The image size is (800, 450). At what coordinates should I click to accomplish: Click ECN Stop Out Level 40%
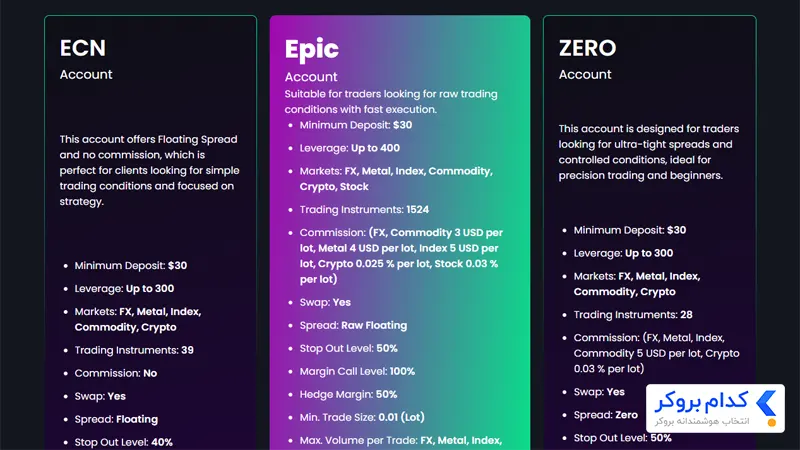[x=123, y=442]
